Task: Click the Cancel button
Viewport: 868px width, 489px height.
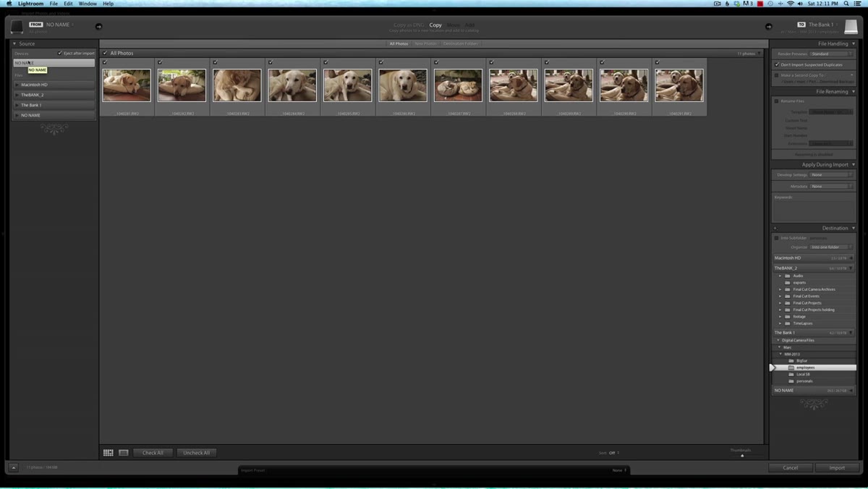Action: pos(791,467)
